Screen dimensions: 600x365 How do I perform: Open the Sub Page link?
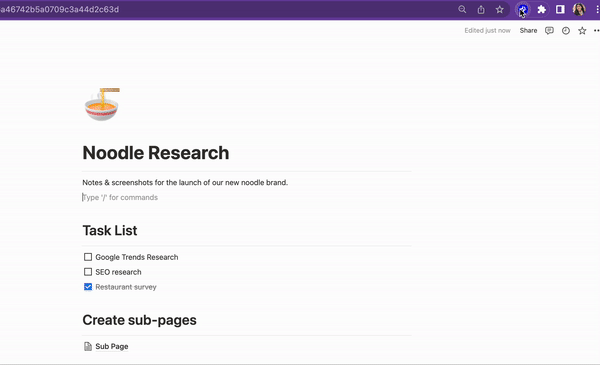[112, 346]
